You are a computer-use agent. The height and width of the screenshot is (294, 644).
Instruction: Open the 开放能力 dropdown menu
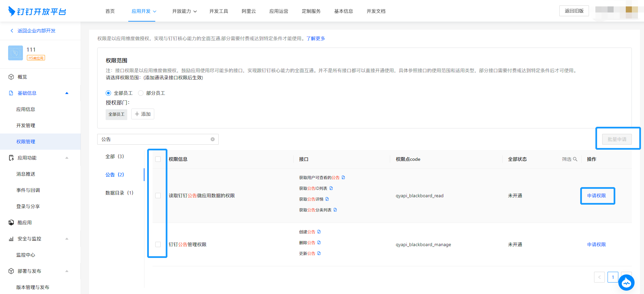click(x=184, y=11)
